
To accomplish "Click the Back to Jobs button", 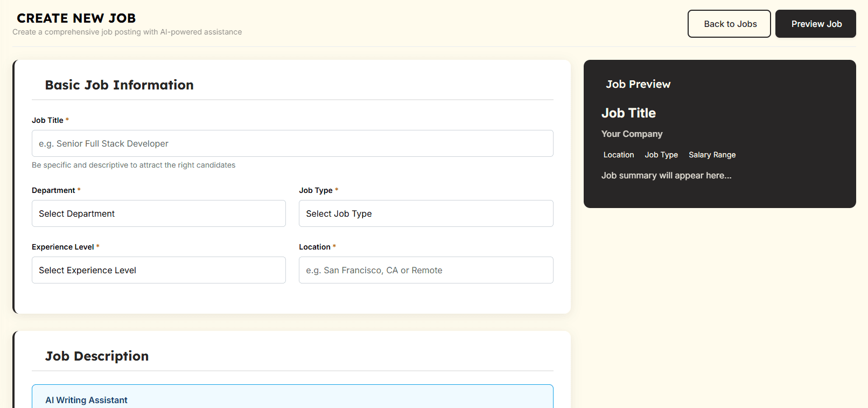I will [x=729, y=24].
